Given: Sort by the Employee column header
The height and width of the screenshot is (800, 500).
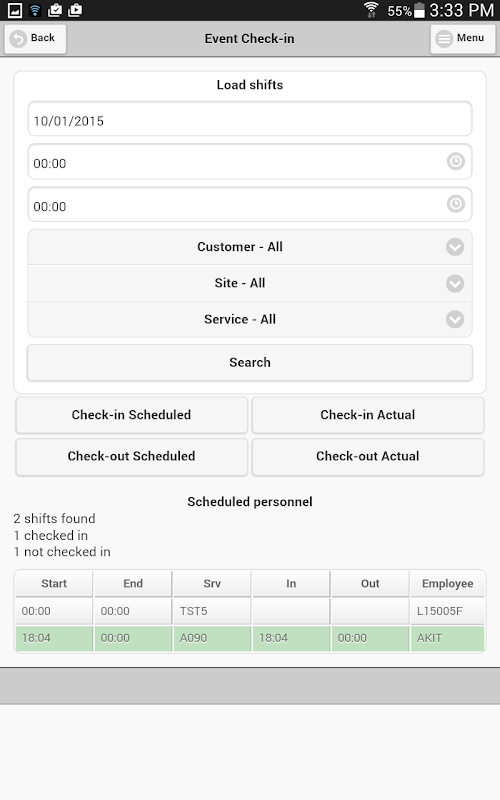Looking at the screenshot, I should click(447, 584).
